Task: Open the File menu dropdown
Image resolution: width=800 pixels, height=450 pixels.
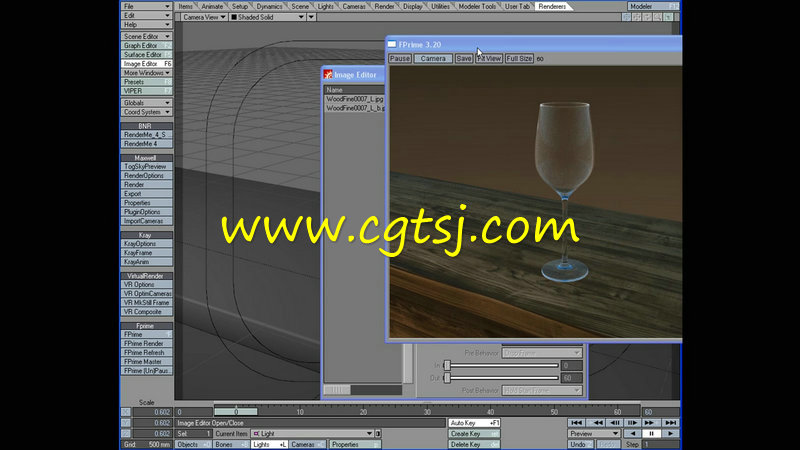Action: [x=146, y=6]
